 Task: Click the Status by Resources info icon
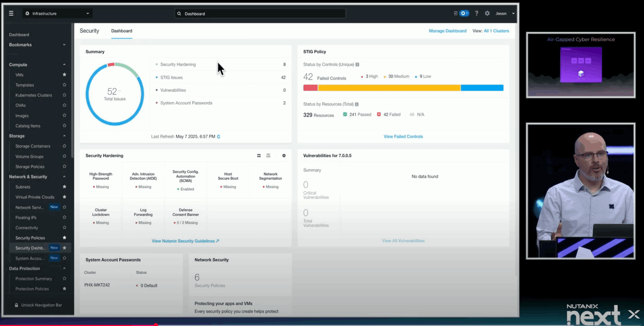click(x=356, y=104)
